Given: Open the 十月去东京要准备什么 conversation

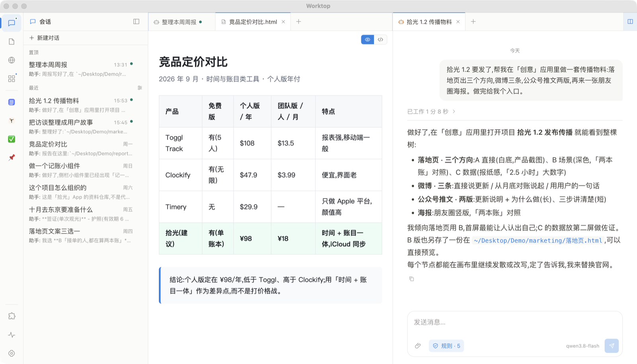Looking at the screenshot, I should 86,214.
